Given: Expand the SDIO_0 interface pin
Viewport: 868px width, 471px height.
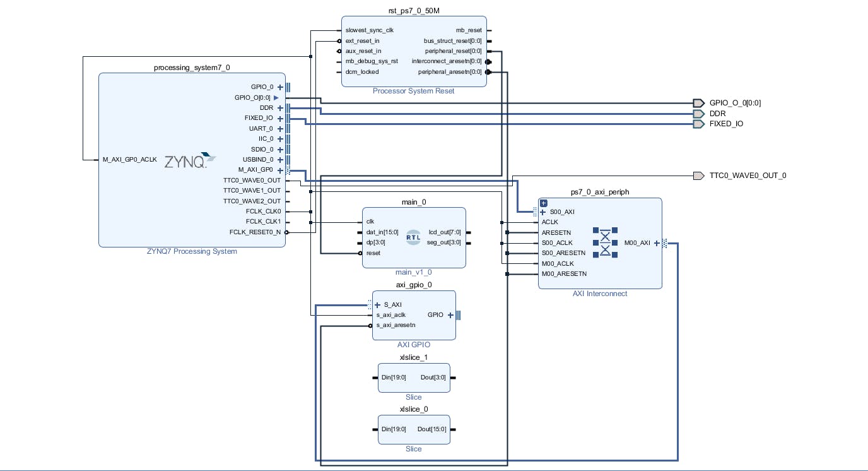Looking at the screenshot, I should coord(280,150).
